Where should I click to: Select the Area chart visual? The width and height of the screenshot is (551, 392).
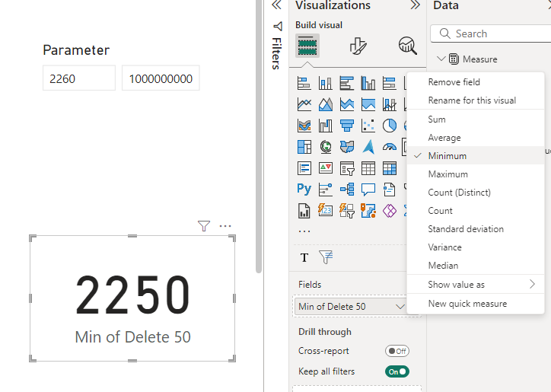tap(326, 104)
